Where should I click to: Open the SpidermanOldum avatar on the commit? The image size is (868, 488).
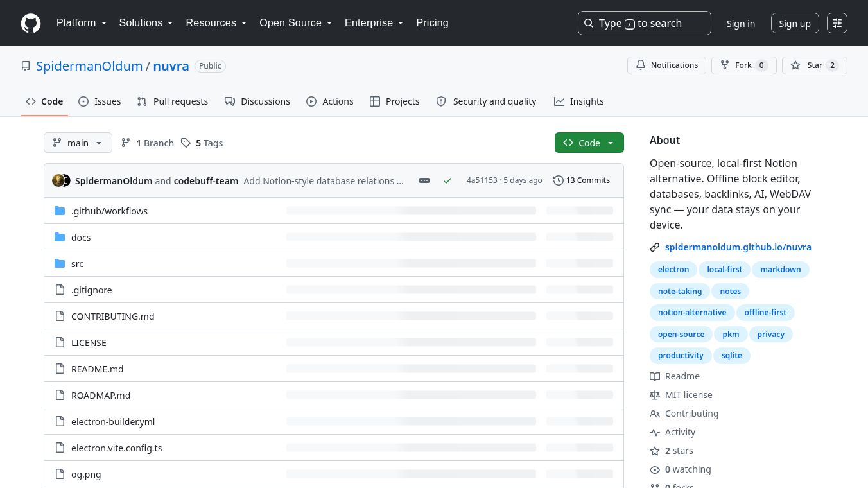pyautogui.click(x=58, y=180)
